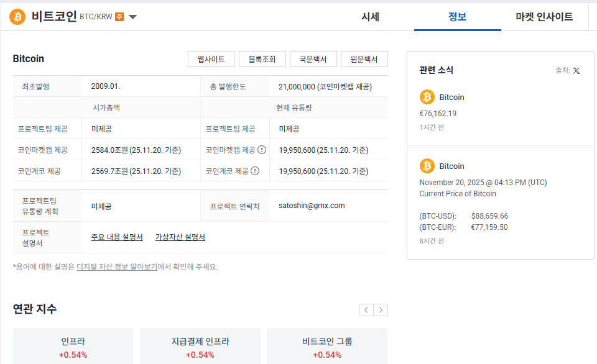Click the 프로젝트 연락처 label
The width and height of the screenshot is (597, 364).
[235, 206]
